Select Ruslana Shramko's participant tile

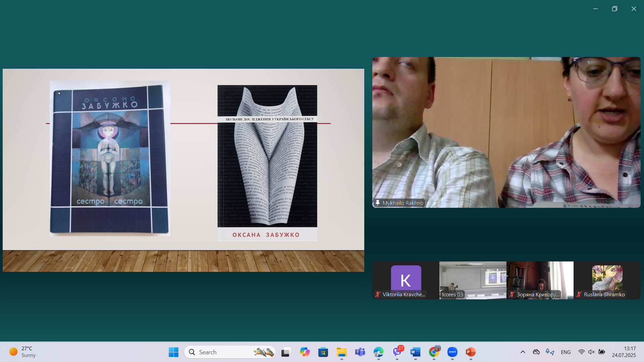607,280
